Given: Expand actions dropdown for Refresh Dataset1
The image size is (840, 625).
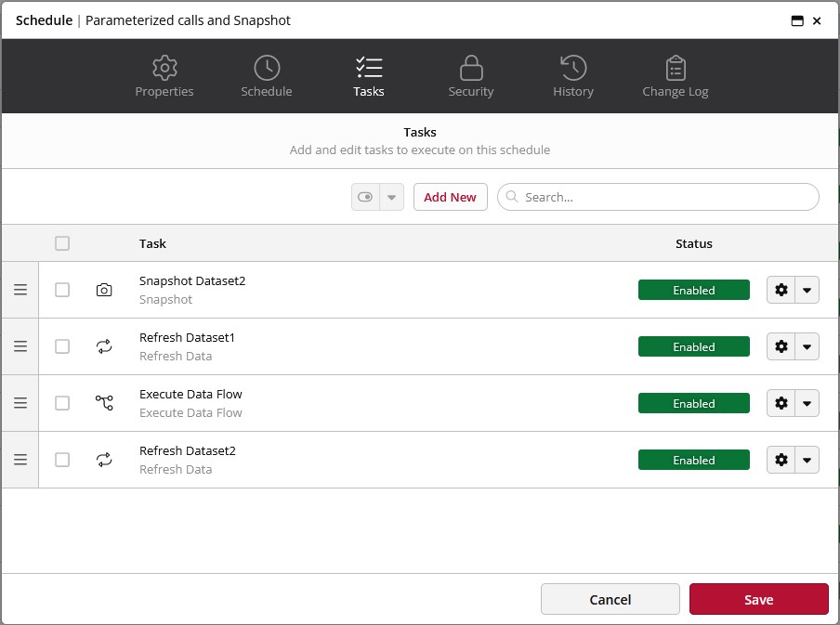Looking at the screenshot, I should [x=807, y=346].
